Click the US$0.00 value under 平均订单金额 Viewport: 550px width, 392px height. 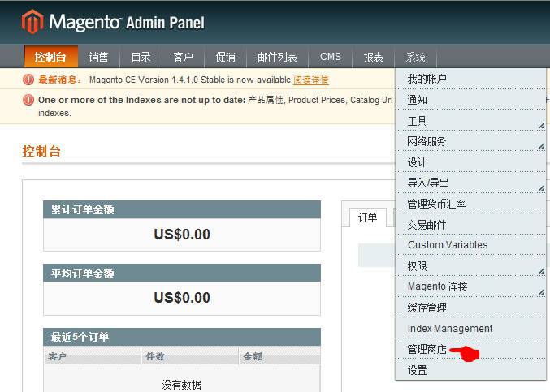[x=182, y=298]
